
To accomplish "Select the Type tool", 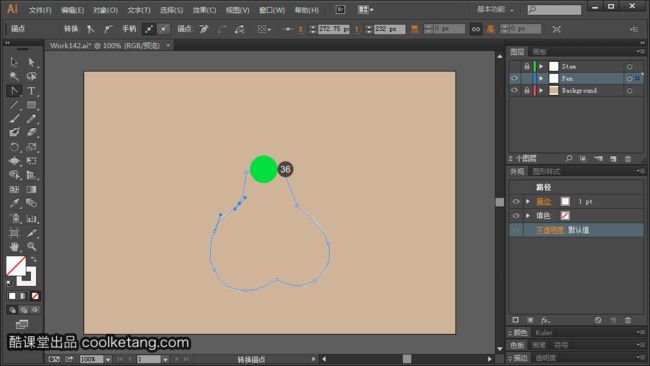I will [31, 91].
